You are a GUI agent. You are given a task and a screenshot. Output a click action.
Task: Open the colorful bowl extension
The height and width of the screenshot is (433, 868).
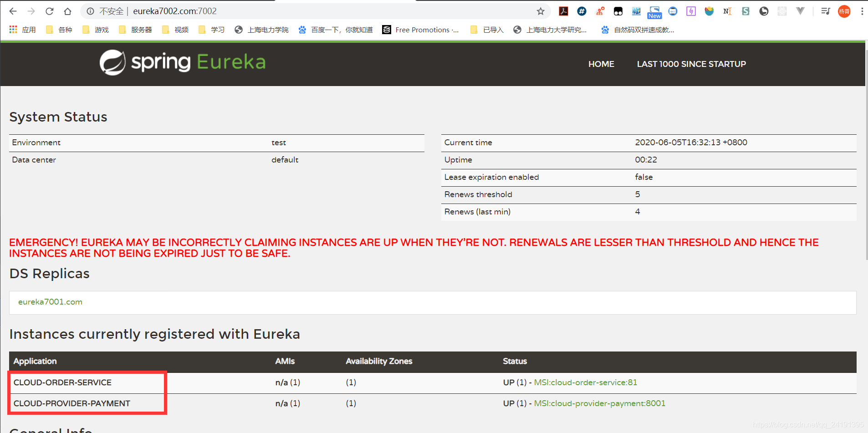[x=709, y=11]
